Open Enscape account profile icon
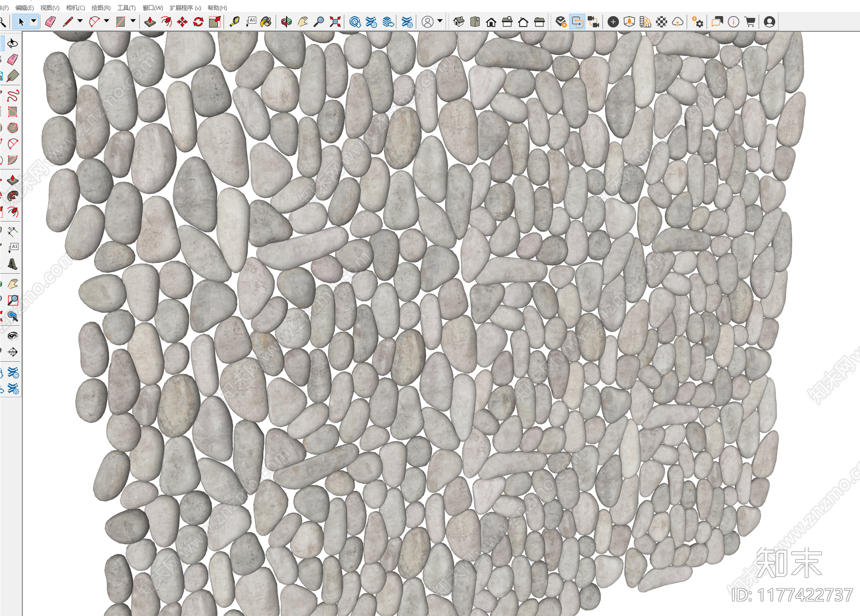 point(769,22)
